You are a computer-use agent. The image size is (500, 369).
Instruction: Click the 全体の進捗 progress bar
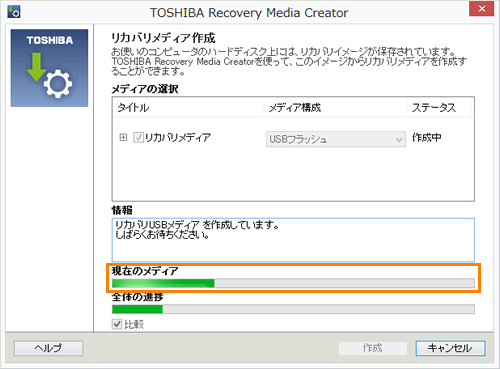293,309
